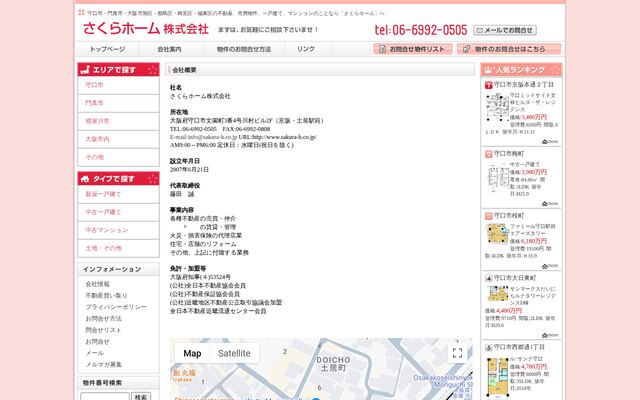Click the さくらホーム株式会社 logo
The image size is (640, 400).
pyautogui.click(x=146, y=29)
